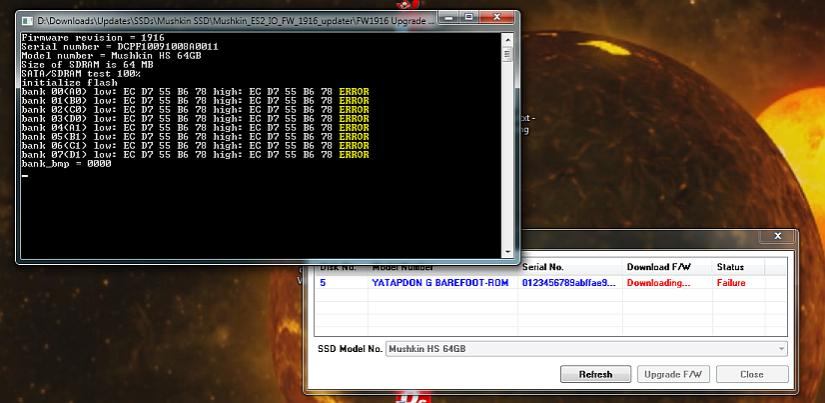Select the serial number 0123456789 cell
Viewport: 825px width, 403px height.
569,283
